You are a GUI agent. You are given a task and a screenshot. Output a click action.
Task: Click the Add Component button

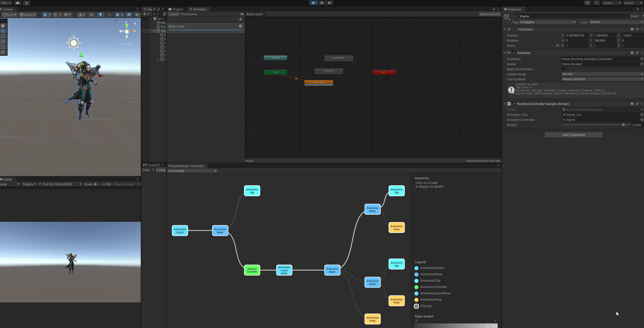tap(573, 135)
